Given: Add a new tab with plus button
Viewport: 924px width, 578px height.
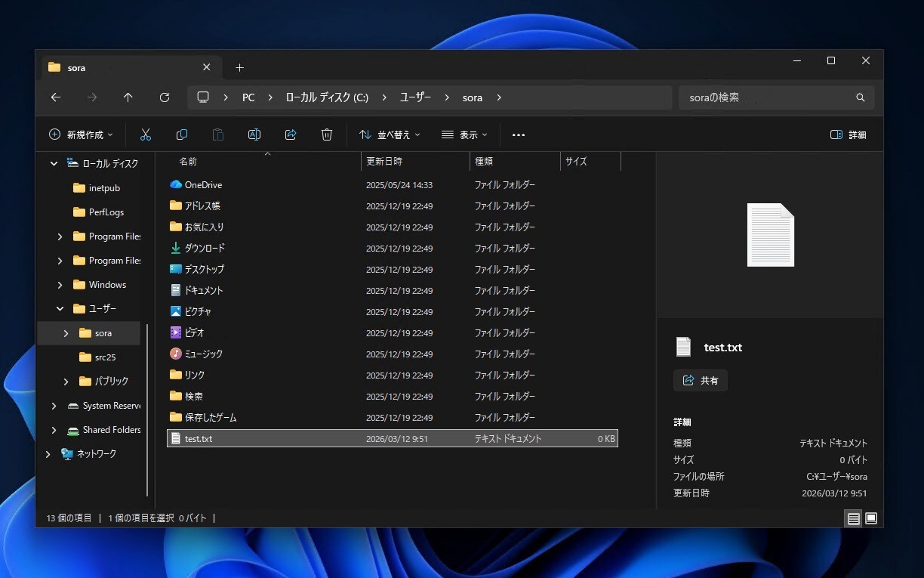Looking at the screenshot, I should [239, 67].
